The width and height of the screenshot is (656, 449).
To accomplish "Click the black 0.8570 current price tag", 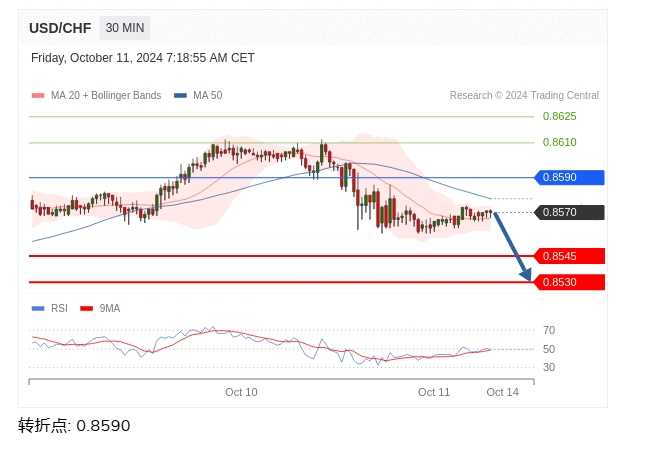I will coord(569,213).
